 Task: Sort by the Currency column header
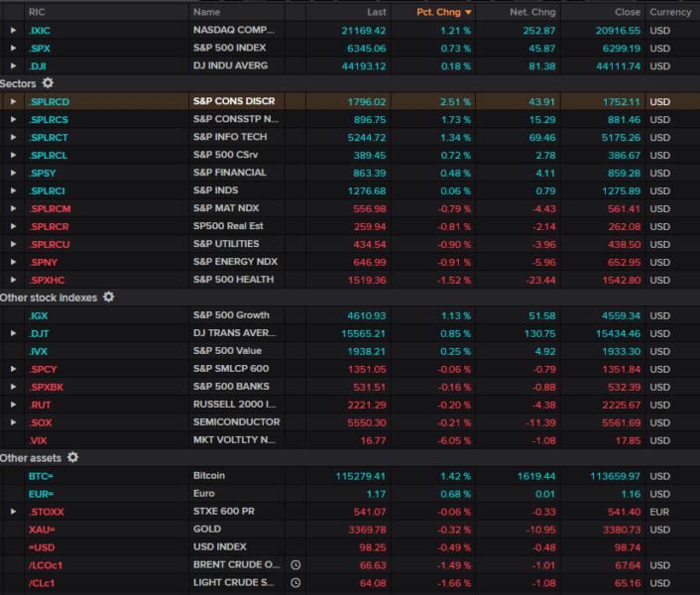(x=670, y=12)
